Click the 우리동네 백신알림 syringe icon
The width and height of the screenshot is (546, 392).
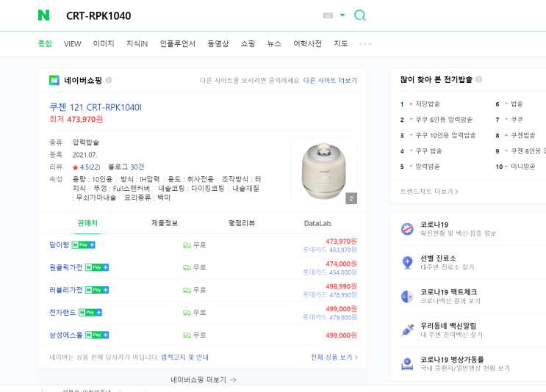tap(407, 330)
